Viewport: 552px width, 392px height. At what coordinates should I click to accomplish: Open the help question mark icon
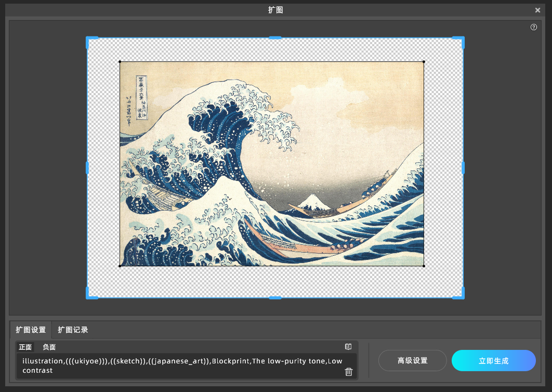(x=534, y=27)
